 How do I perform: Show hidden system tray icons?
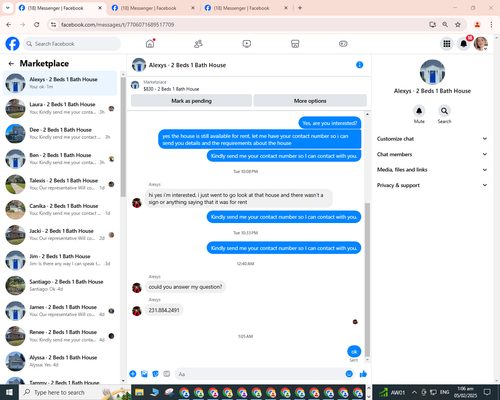(414, 392)
